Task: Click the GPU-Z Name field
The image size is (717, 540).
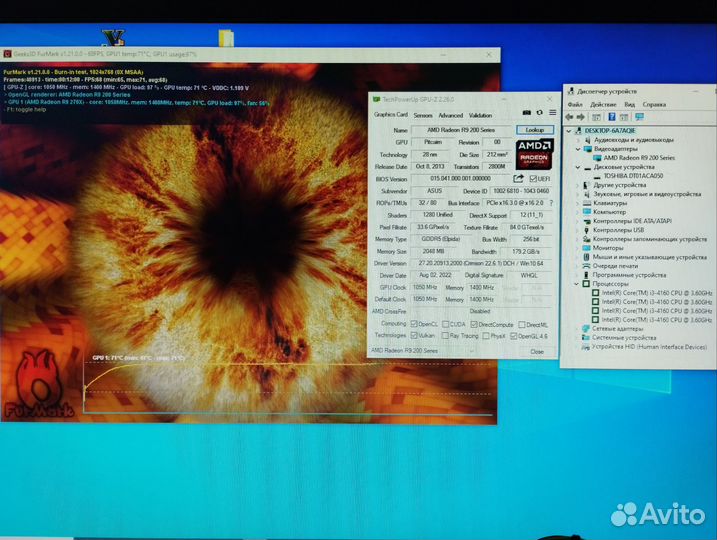Action: [461, 130]
